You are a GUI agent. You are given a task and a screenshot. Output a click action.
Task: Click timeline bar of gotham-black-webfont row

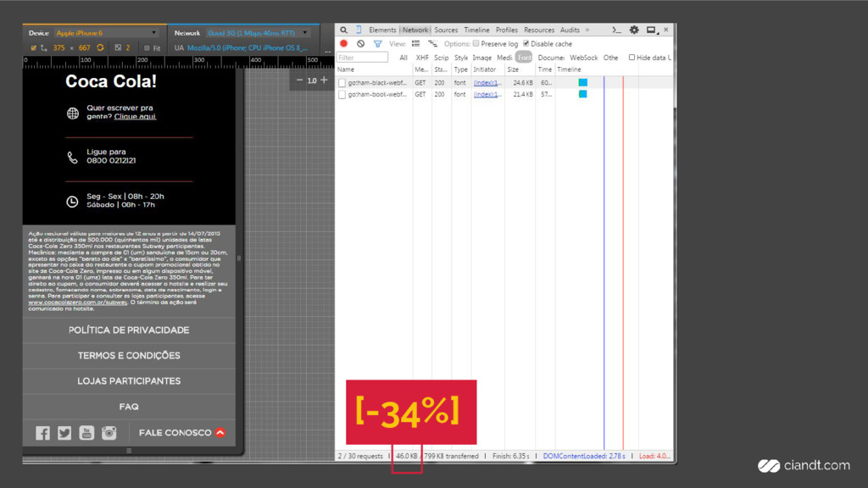(x=583, y=82)
